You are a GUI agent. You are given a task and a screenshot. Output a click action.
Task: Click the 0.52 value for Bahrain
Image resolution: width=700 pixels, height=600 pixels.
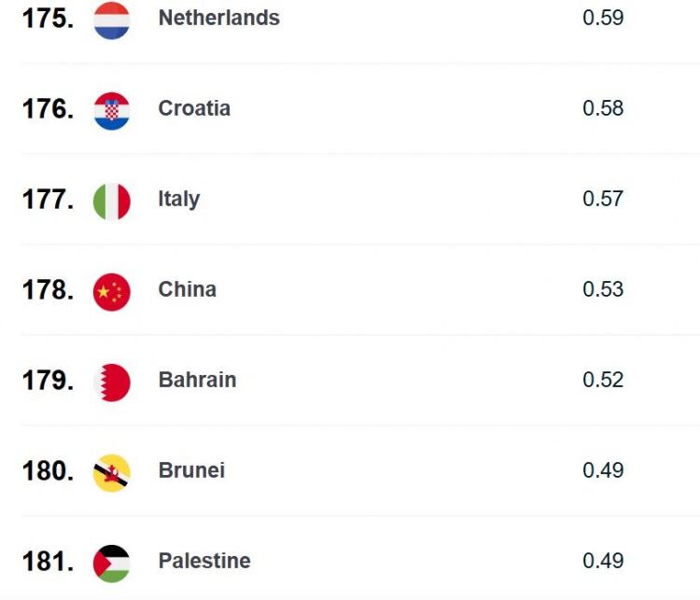tap(603, 380)
